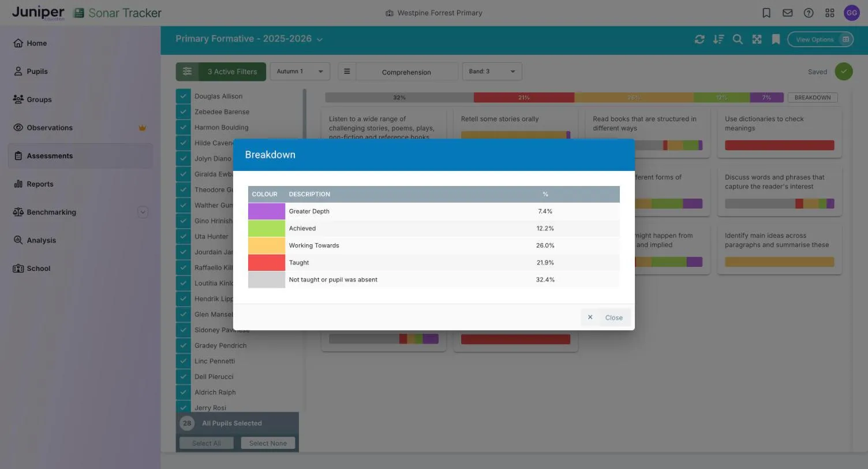Click the Select All button
Viewport: 868px width, 469px height.
[x=206, y=443]
